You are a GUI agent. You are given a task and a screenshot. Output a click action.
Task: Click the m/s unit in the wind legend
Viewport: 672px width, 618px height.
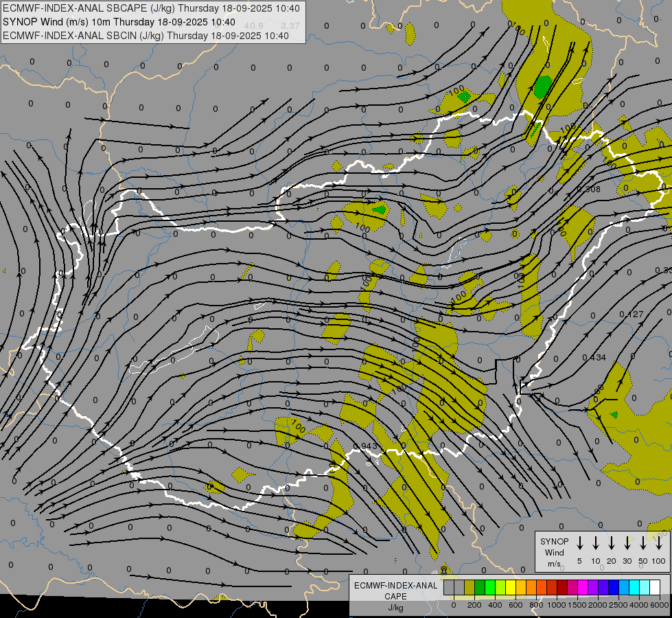click(554, 564)
